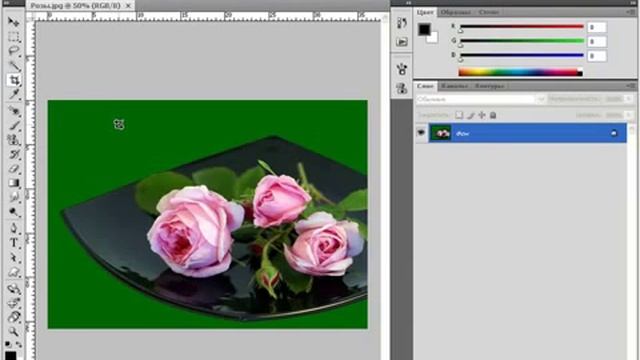
Task: Switch to the Контуры tab
Action: click(x=489, y=86)
